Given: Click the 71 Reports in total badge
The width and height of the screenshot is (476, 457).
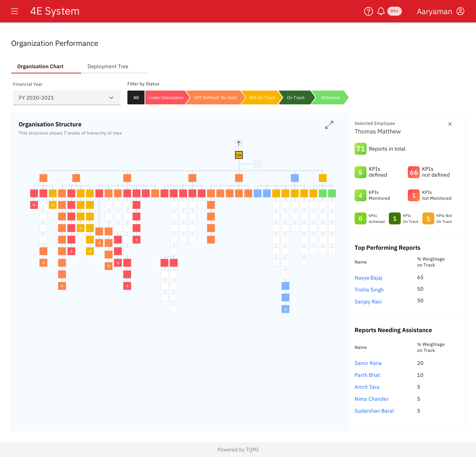Looking at the screenshot, I should coord(360,149).
